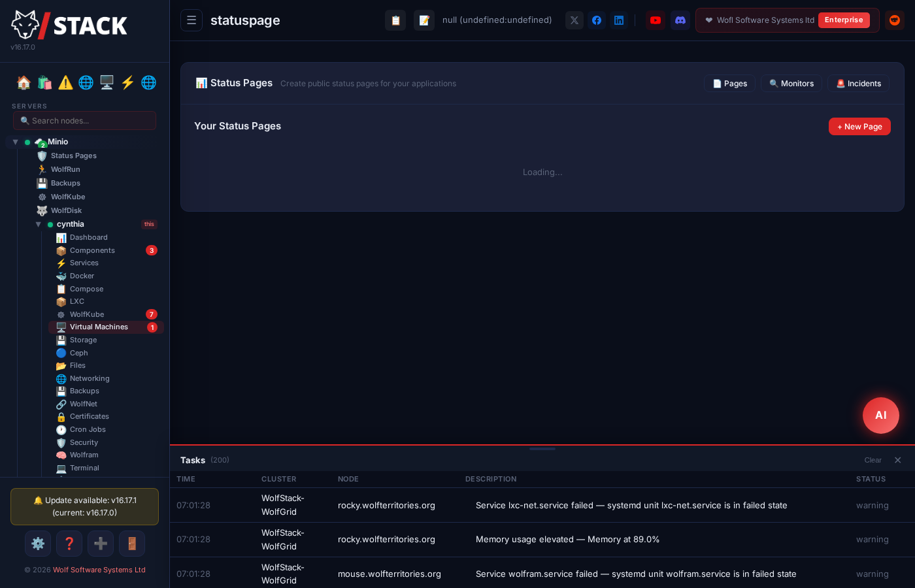The image size is (915, 588).
Task: Click the memo notepad icon in header
Action: click(x=424, y=20)
